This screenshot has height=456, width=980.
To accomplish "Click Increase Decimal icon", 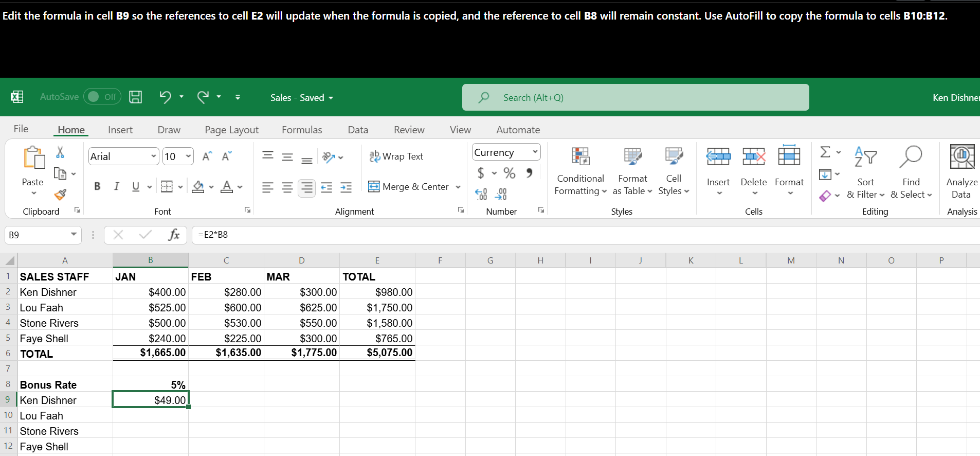I will (481, 194).
